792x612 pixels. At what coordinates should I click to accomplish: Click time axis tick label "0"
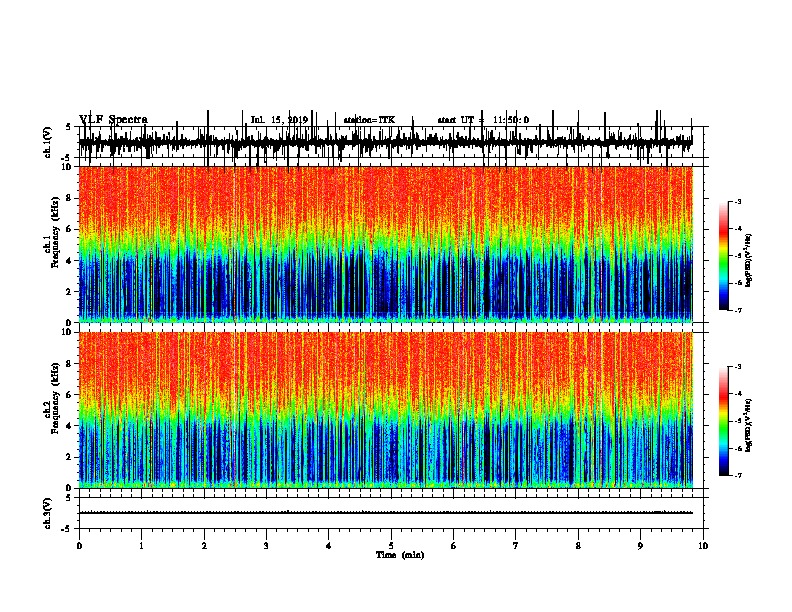point(79,546)
